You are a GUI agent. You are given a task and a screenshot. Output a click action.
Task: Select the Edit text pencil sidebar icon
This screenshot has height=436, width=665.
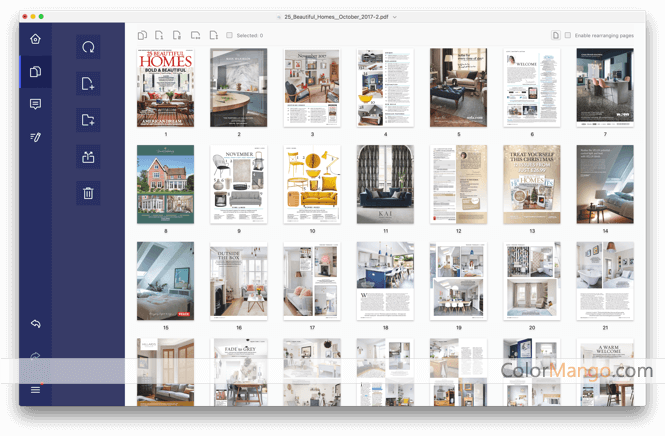pyautogui.click(x=35, y=137)
